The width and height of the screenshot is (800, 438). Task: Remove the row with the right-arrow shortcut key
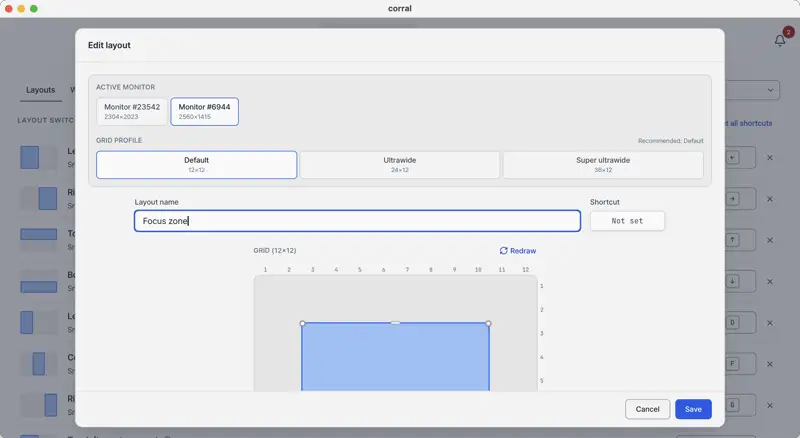(x=770, y=199)
